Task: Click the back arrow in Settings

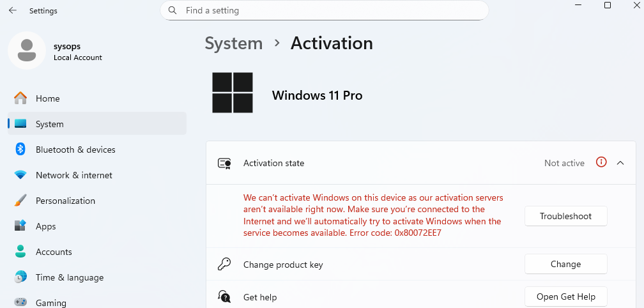Action: [13, 11]
